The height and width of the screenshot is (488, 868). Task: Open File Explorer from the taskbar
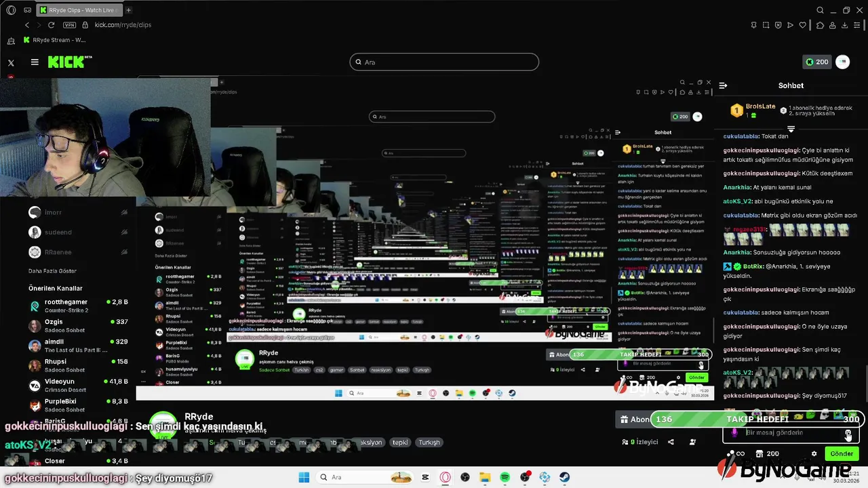[x=486, y=477]
